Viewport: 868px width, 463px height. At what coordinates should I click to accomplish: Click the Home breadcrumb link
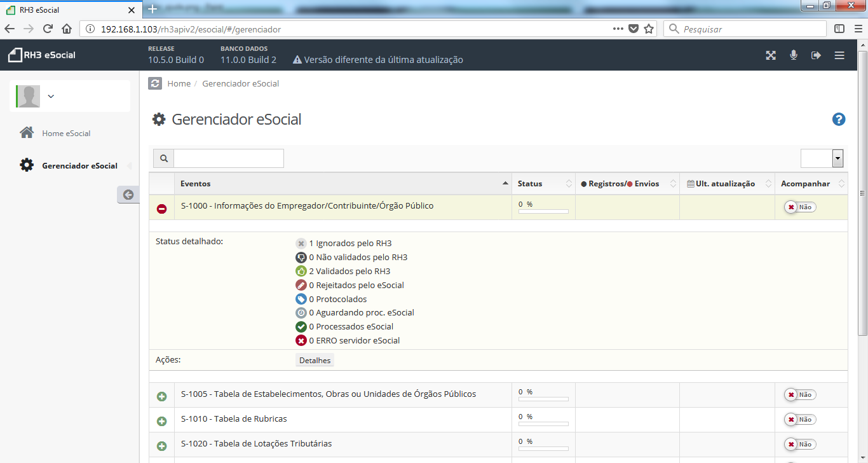point(179,83)
